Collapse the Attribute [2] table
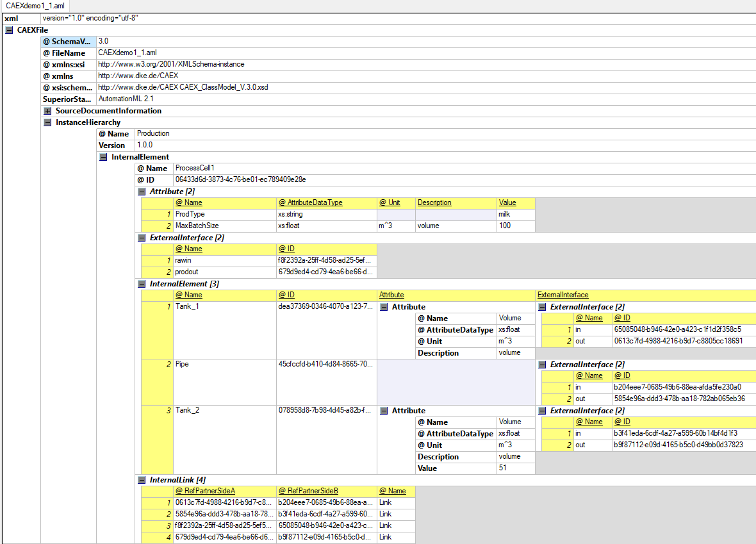Image resolution: width=756 pixels, height=544 pixels. (x=142, y=192)
